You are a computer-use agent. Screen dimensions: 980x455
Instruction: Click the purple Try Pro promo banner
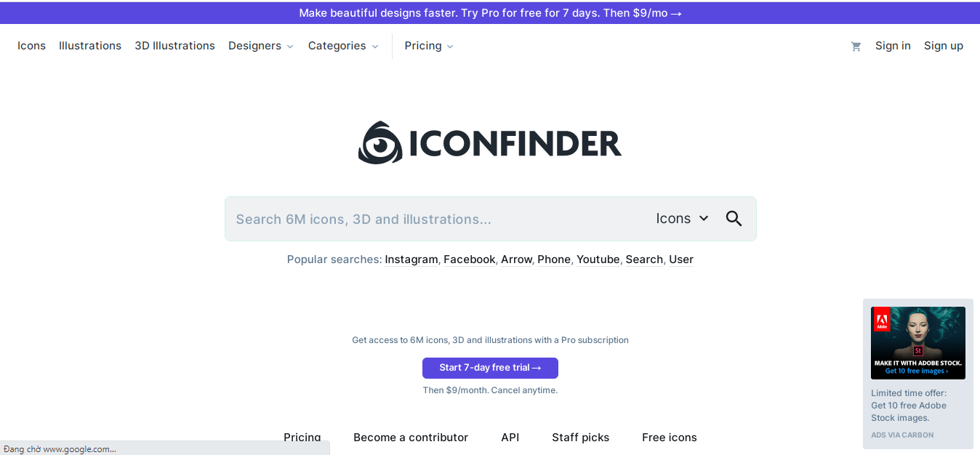coord(490,13)
